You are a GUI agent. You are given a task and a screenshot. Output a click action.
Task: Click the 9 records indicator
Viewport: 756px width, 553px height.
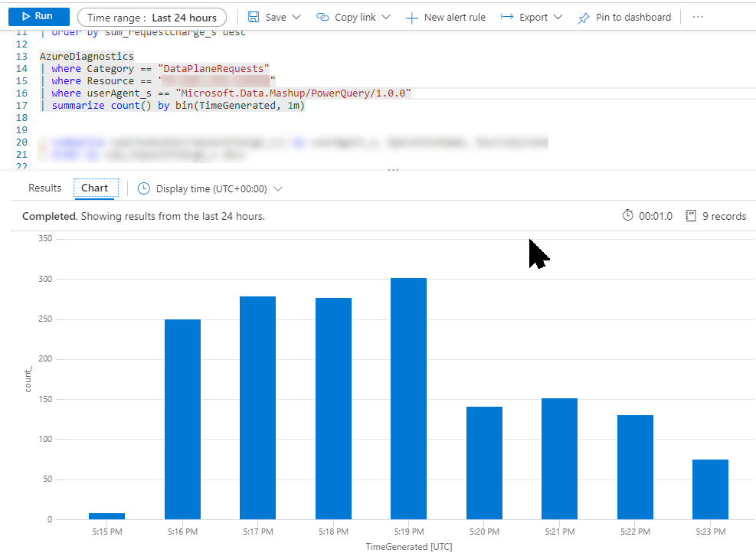[x=715, y=216]
